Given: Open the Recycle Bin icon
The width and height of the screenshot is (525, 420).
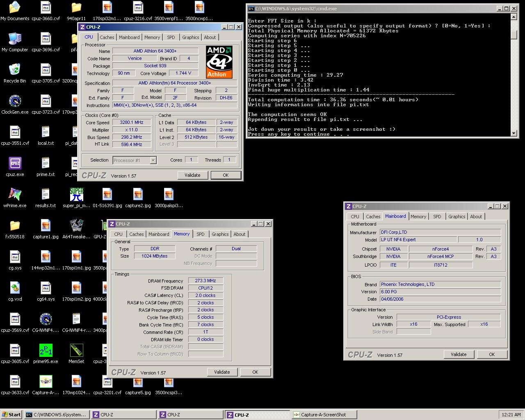Looking at the screenshot, I should [x=15, y=73].
